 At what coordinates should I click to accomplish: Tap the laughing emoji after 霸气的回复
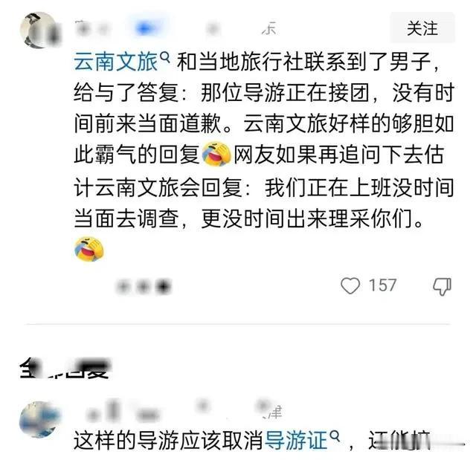(x=216, y=154)
